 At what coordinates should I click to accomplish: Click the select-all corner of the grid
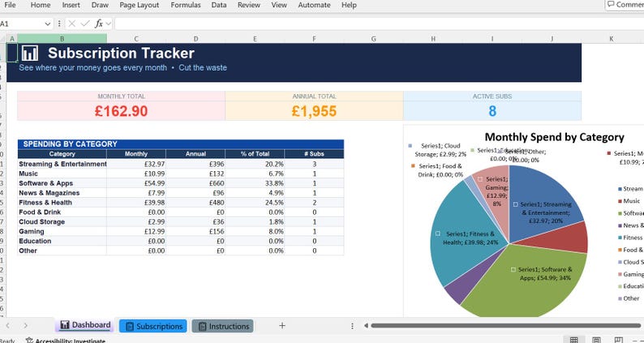(3, 39)
